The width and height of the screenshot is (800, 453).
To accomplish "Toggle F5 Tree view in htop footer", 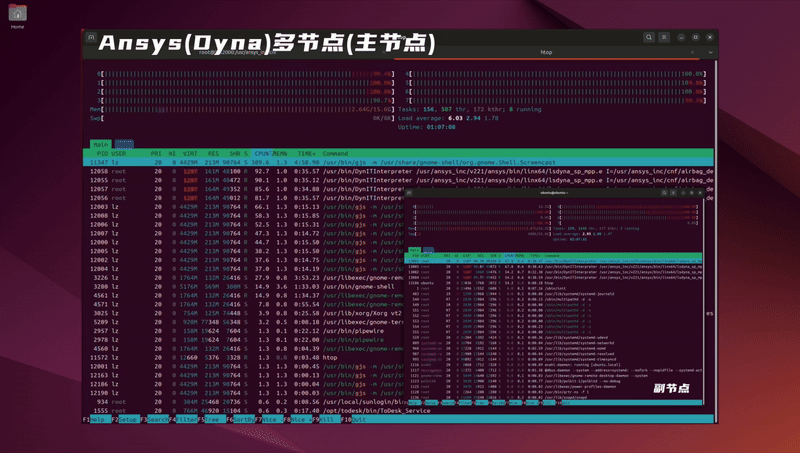I will 211,419.
